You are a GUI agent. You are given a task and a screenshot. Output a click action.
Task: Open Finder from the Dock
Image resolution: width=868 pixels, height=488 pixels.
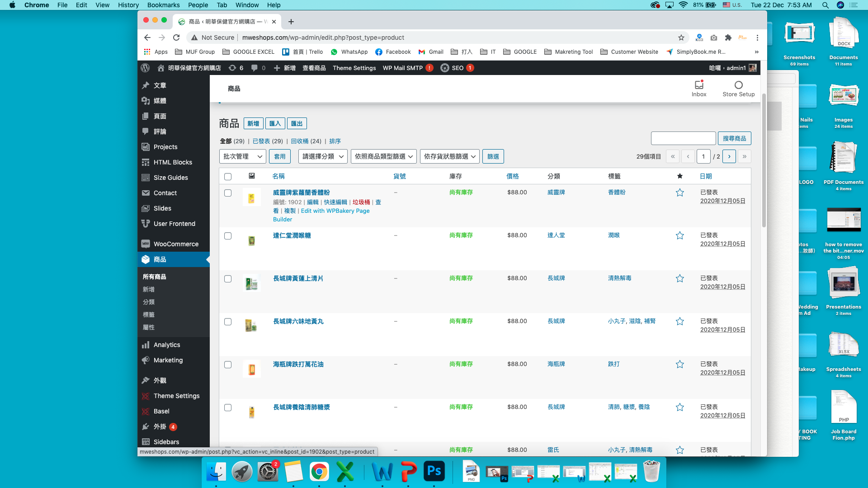pos(216,471)
